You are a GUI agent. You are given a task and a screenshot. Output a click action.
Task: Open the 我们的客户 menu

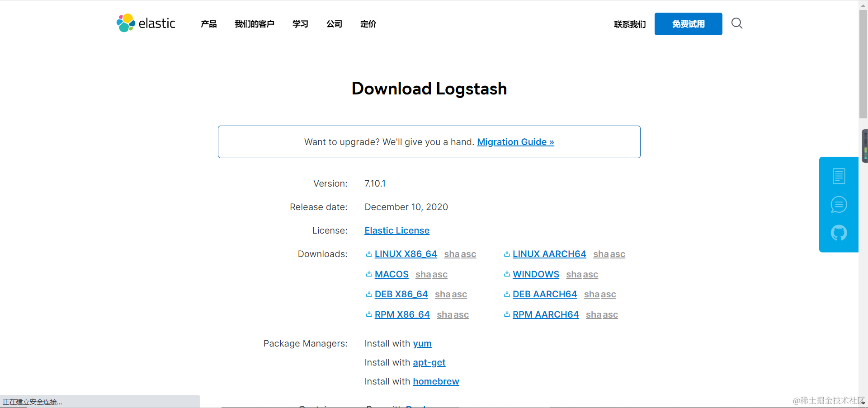pos(255,24)
